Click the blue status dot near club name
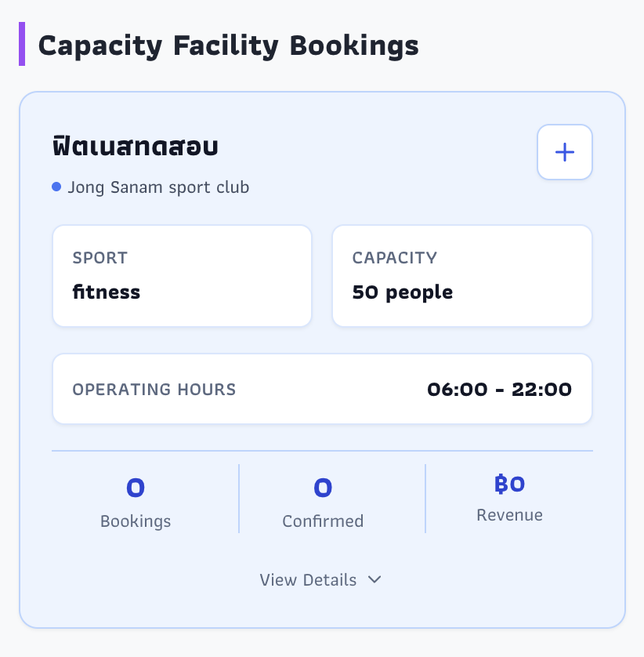 coord(55,185)
